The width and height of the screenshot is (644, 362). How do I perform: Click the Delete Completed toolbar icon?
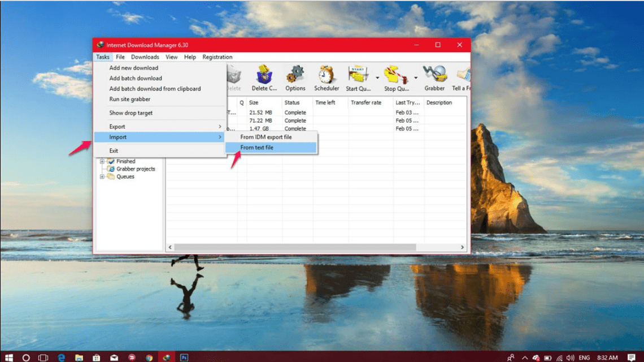[x=264, y=77]
